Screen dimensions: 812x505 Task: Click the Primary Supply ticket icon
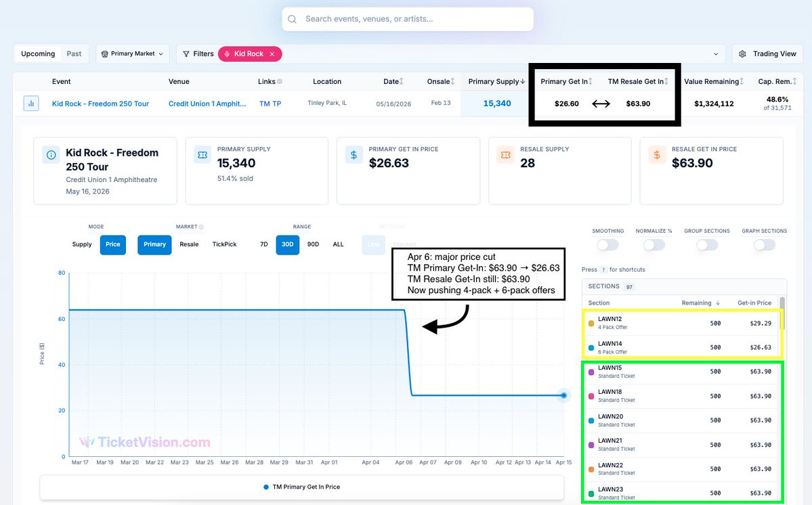202,155
